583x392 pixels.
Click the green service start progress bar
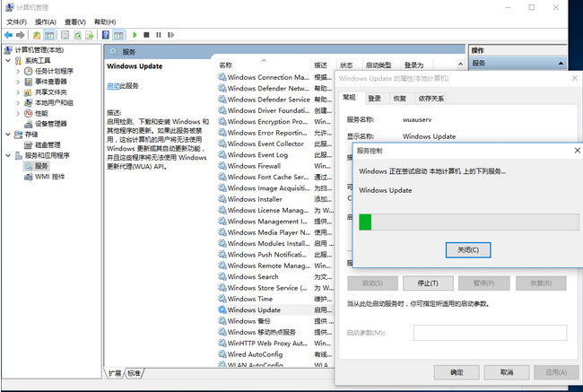(x=469, y=222)
